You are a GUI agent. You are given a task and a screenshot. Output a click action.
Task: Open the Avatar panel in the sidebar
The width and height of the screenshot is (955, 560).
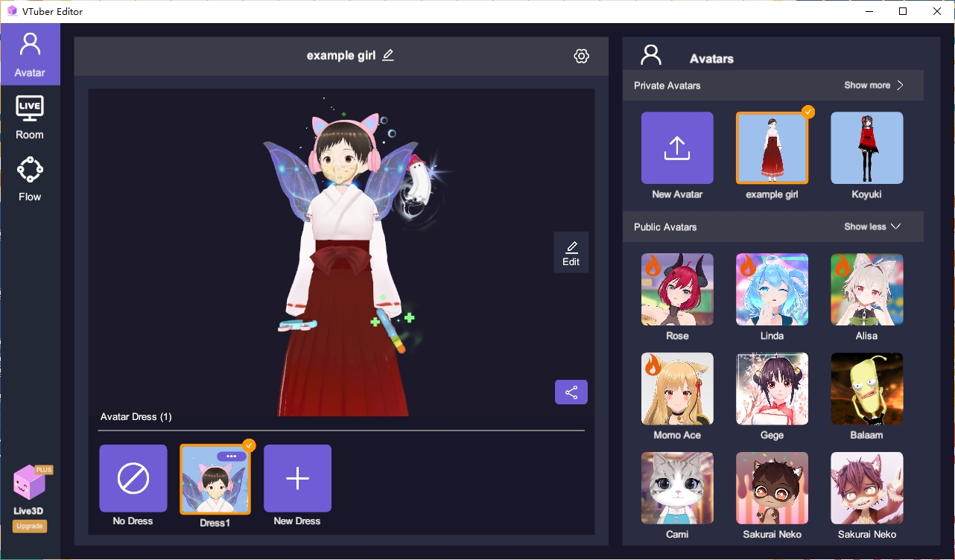30,54
